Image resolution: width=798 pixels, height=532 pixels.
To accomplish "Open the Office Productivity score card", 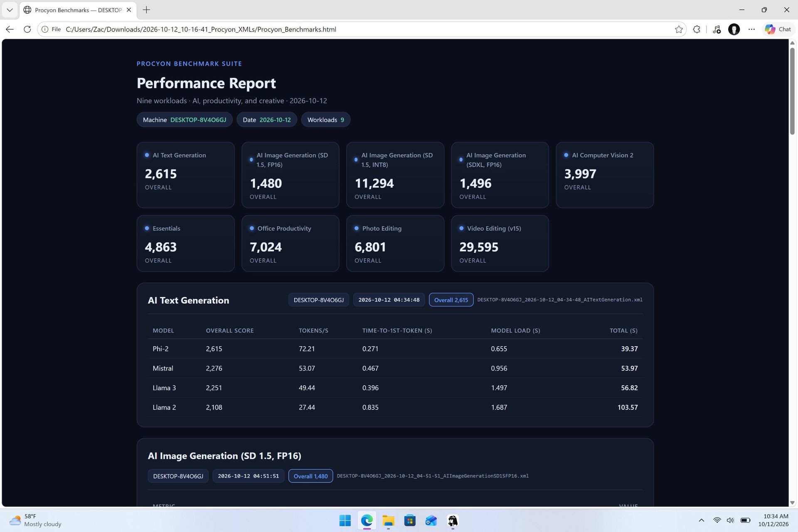I will tap(290, 244).
